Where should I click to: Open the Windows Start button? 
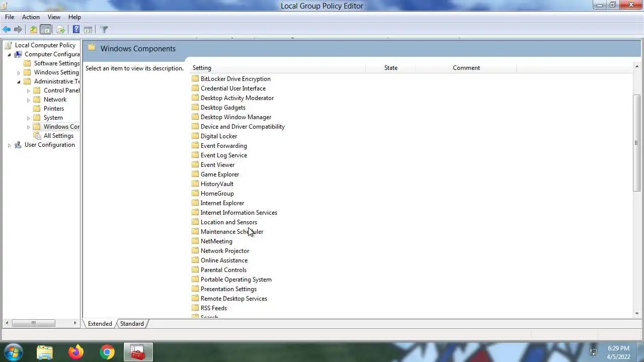pyautogui.click(x=14, y=352)
